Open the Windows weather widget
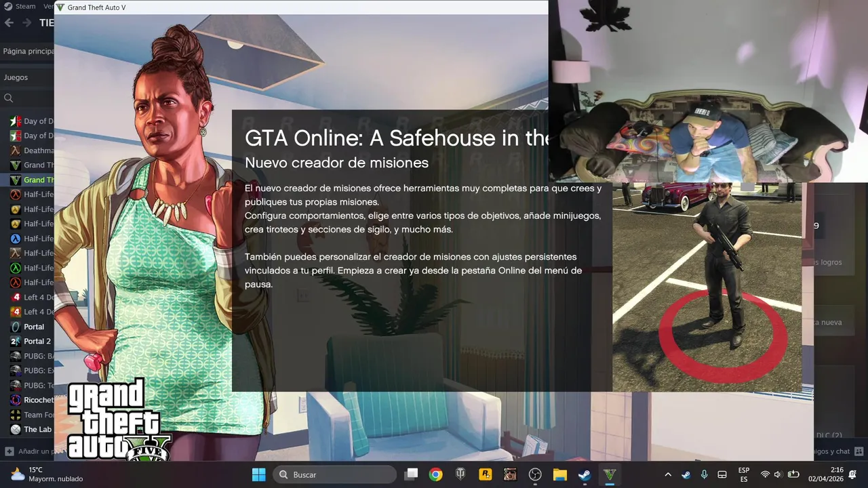Image resolution: width=868 pixels, height=488 pixels. [46, 474]
